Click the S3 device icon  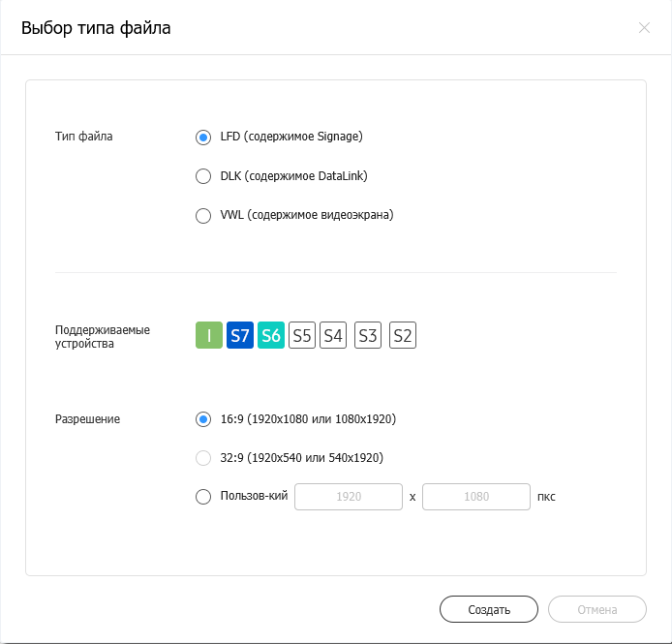368,336
